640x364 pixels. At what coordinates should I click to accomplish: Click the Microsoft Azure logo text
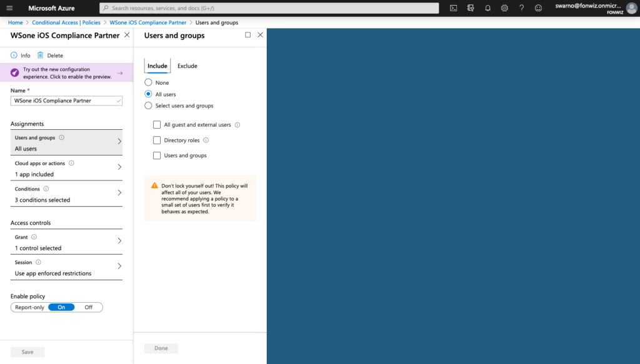[x=51, y=8]
